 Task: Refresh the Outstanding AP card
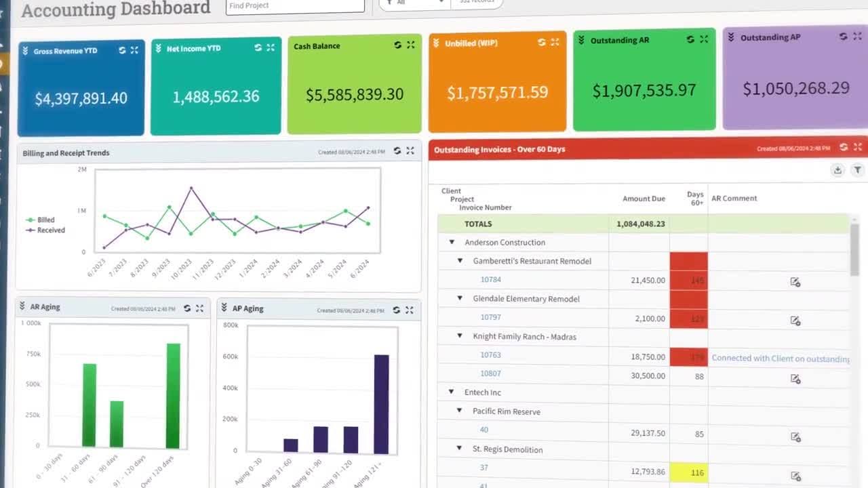pos(843,37)
